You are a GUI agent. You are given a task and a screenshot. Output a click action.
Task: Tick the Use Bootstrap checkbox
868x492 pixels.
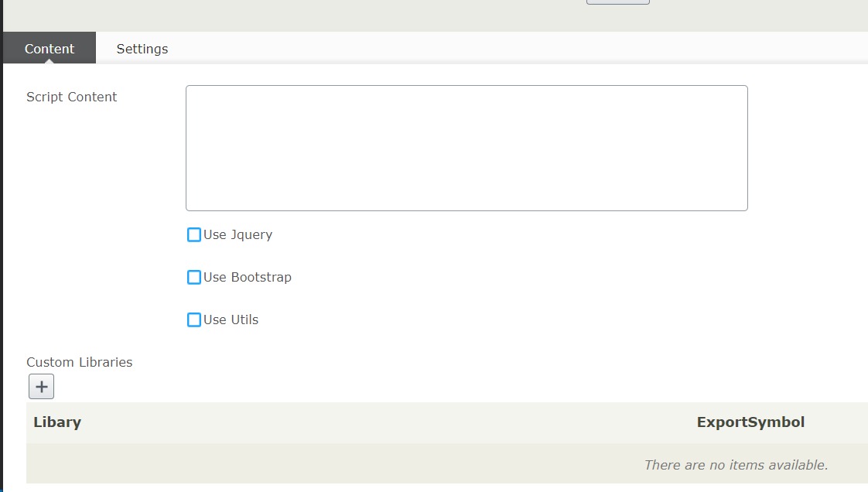click(194, 277)
